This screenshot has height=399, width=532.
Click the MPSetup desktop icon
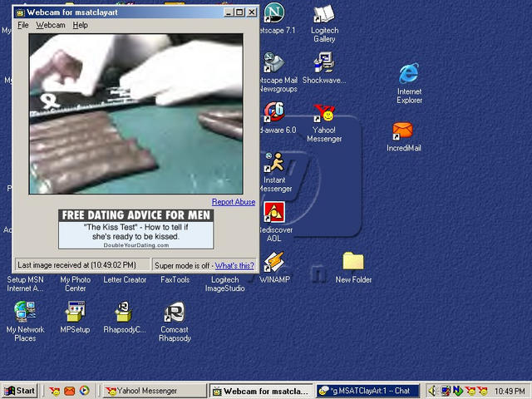click(x=76, y=312)
